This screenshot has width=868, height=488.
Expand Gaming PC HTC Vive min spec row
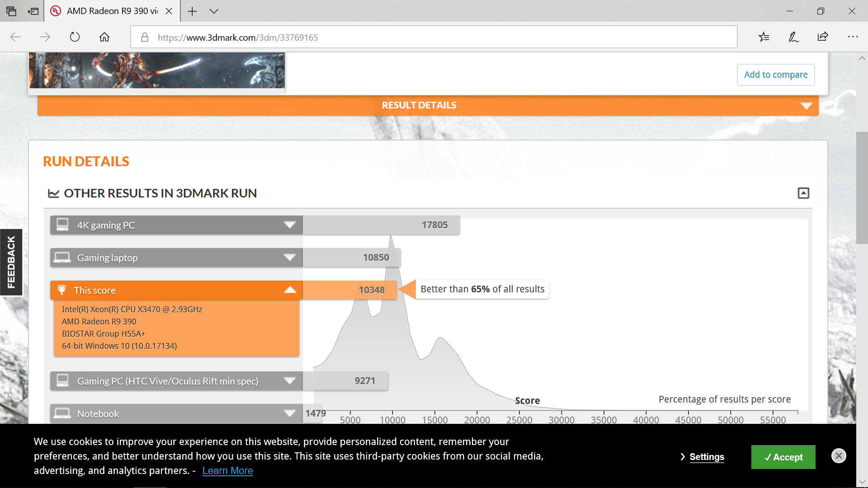pyautogui.click(x=289, y=381)
